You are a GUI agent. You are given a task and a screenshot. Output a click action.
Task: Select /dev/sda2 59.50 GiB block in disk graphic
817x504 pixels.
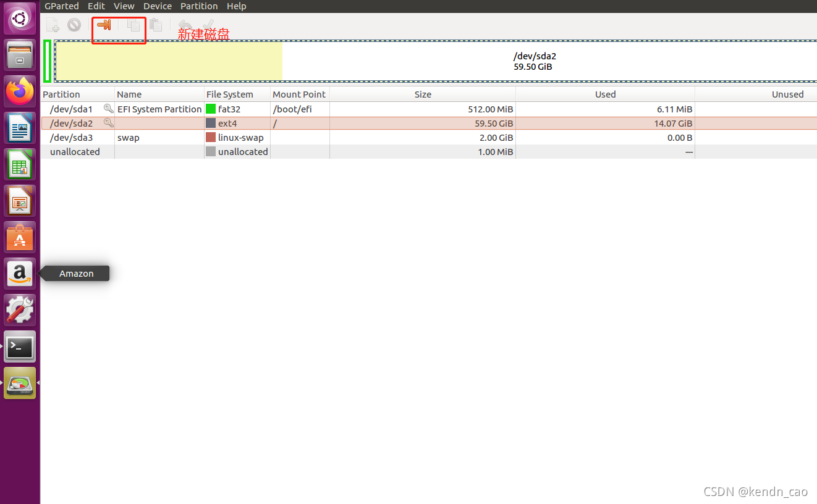(436, 61)
